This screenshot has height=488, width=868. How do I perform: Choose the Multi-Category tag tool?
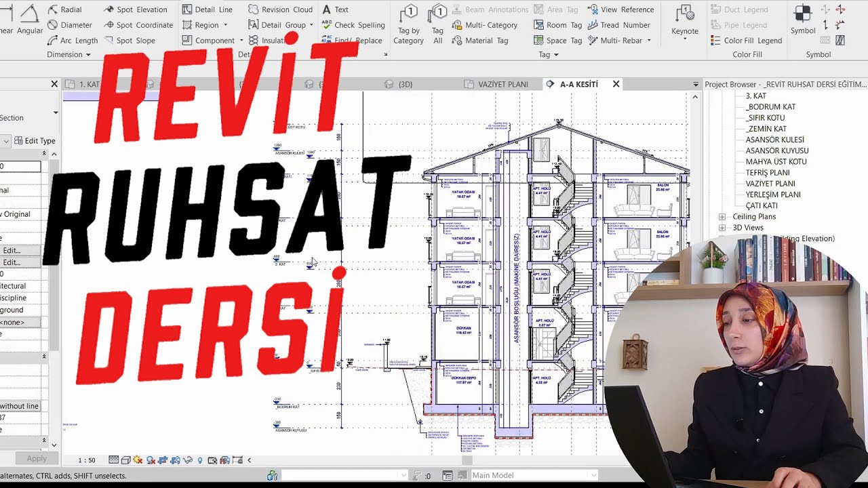tap(484, 25)
